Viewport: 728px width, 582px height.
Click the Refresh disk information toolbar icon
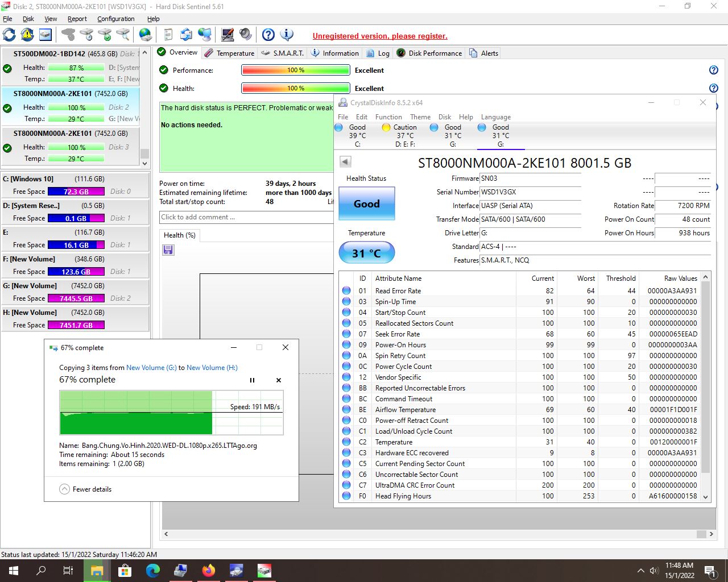9,35
